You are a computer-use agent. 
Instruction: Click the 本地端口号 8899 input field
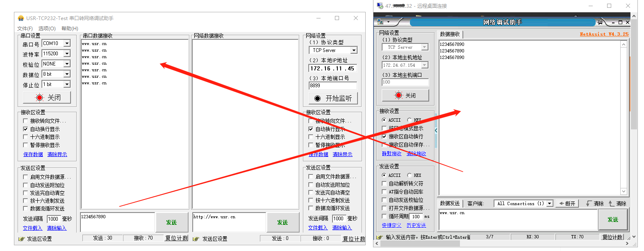click(333, 86)
